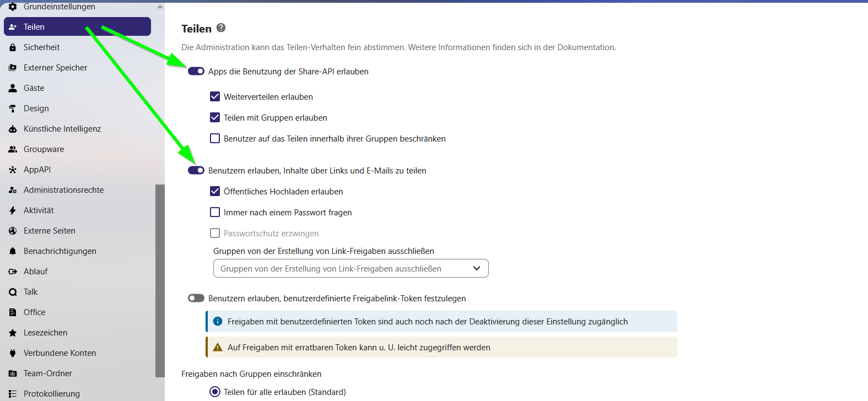
Task: Click the Lesezeichen star icon
Action: pos(13,333)
